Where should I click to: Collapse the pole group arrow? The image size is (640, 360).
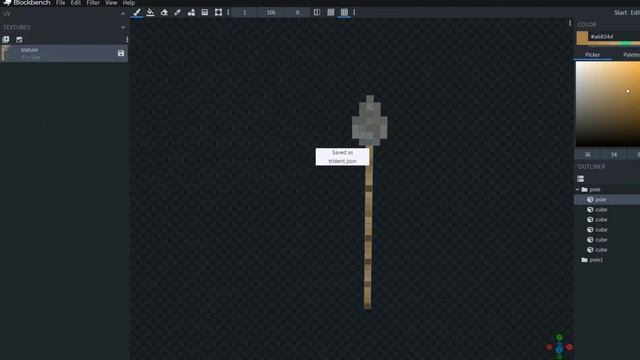tap(577, 189)
